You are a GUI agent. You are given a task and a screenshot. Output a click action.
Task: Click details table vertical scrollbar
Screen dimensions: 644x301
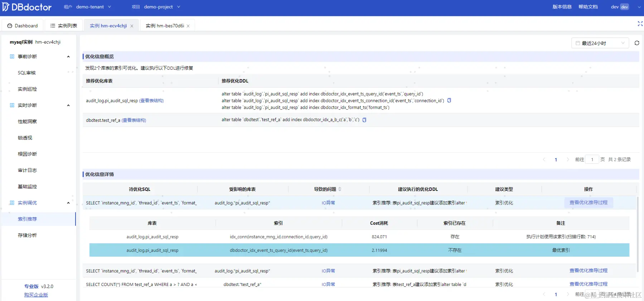[x=638, y=234]
